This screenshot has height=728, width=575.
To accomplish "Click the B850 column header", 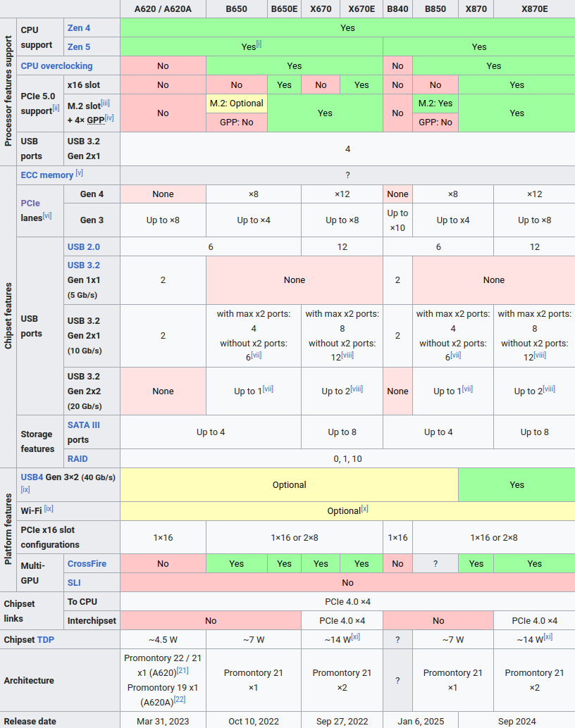I will tap(435, 9).
